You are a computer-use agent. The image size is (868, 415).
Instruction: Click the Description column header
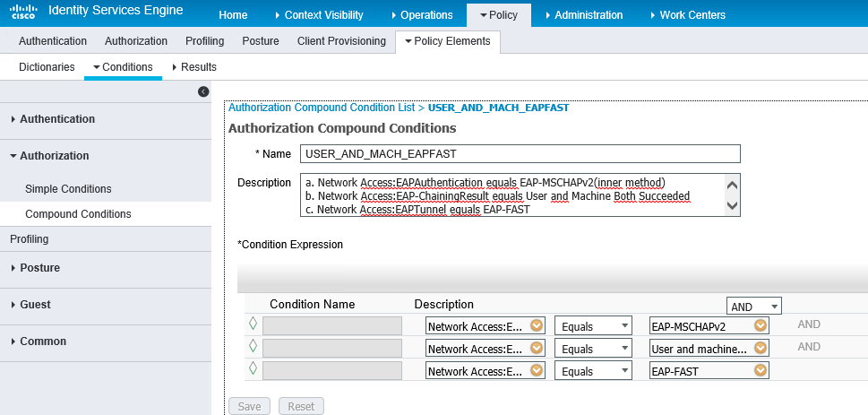click(444, 304)
